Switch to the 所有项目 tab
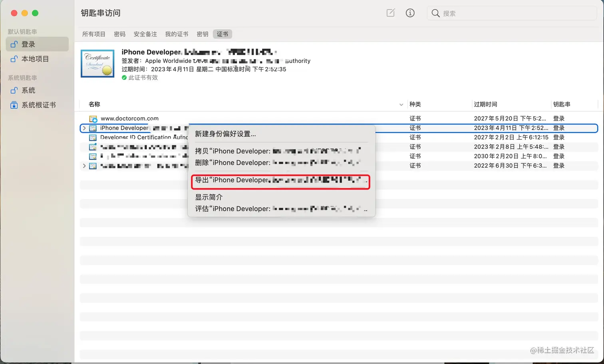The image size is (604, 364). point(94,34)
